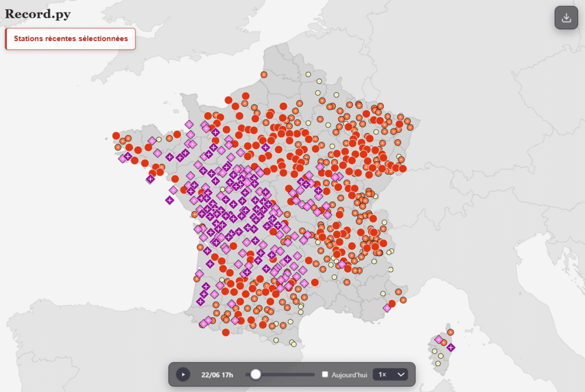
Task: Select the red station marker at Brittany's western tip
Action: click(x=116, y=135)
